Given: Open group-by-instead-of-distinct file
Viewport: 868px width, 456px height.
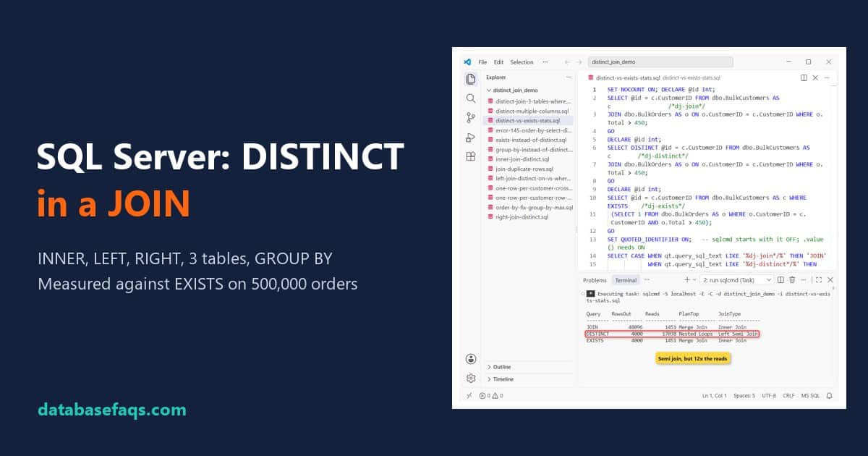Looking at the screenshot, I should pos(529,149).
